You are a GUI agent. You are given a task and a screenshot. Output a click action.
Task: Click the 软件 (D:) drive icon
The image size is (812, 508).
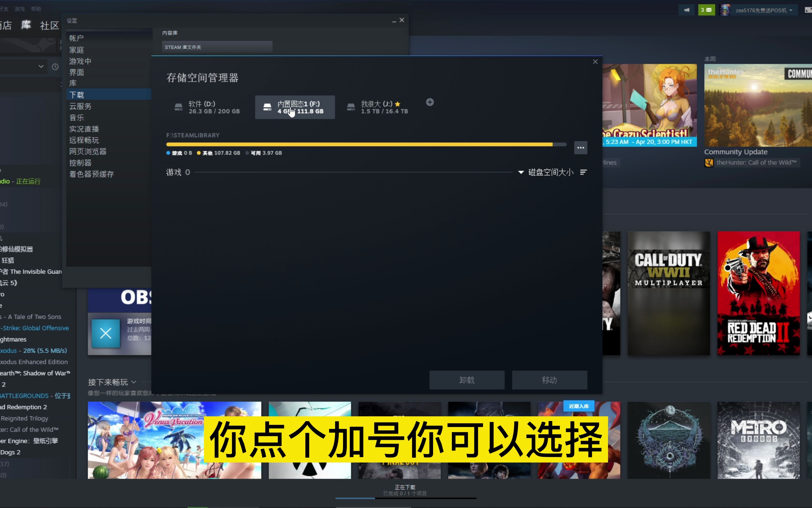(x=179, y=107)
